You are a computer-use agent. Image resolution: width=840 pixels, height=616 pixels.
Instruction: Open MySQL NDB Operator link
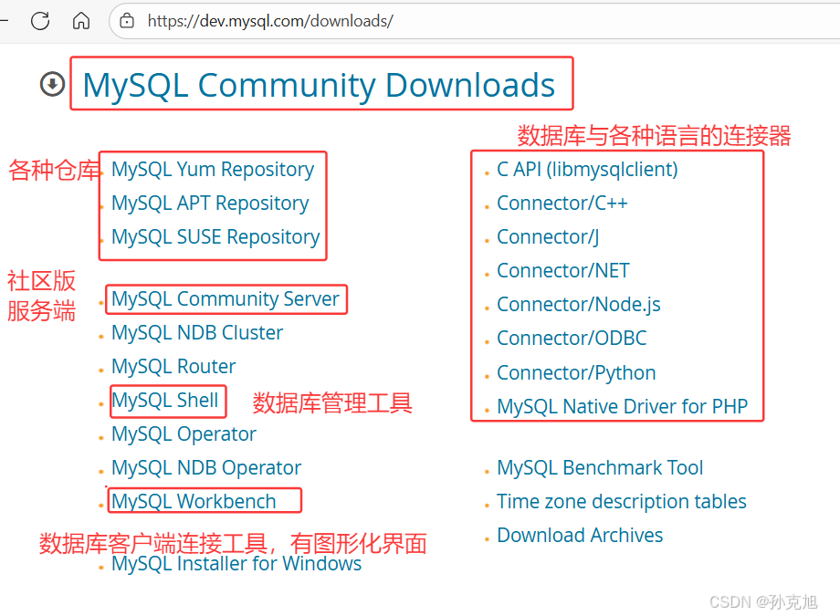[x=206, y=467]
